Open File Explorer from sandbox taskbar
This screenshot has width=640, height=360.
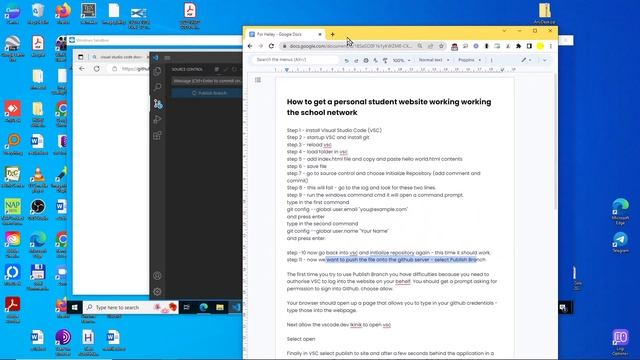pyautogui.click(x=220, y=307)
